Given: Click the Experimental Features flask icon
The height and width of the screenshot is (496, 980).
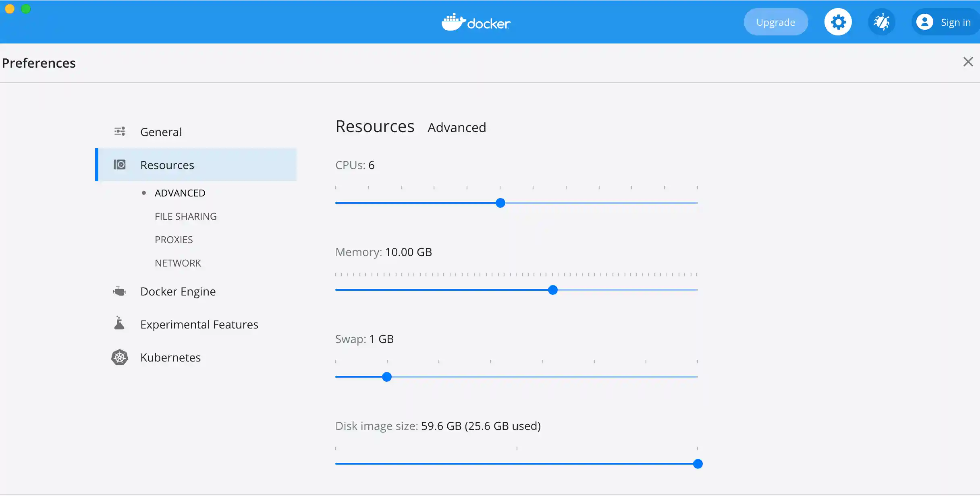Looking at the screenshot, I should (119, 323).
